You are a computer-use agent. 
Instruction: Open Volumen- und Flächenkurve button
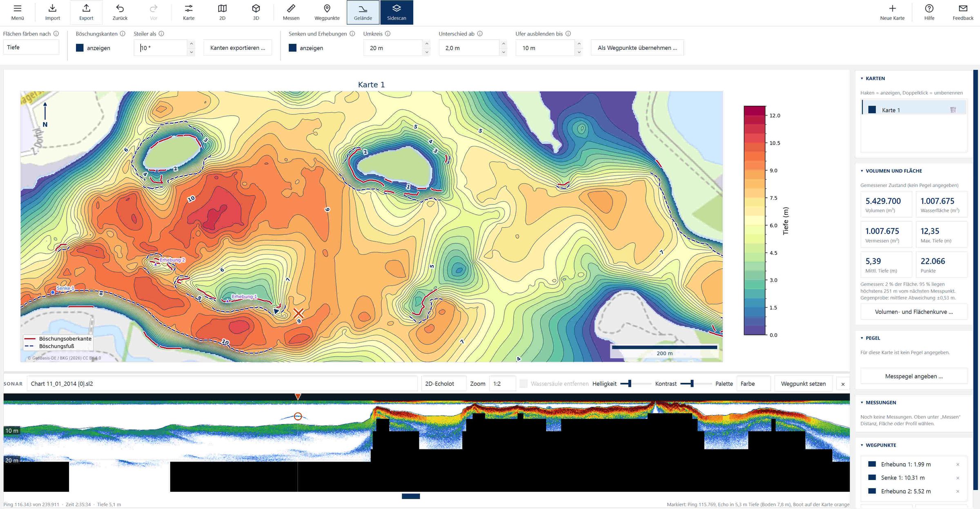coord(914,312)
